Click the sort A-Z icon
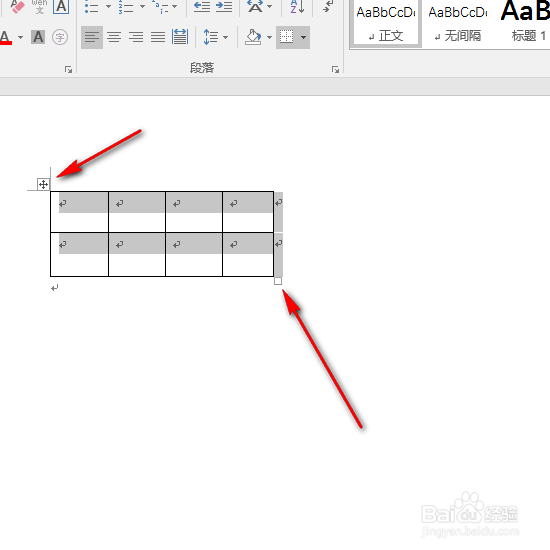 point(297,6)
